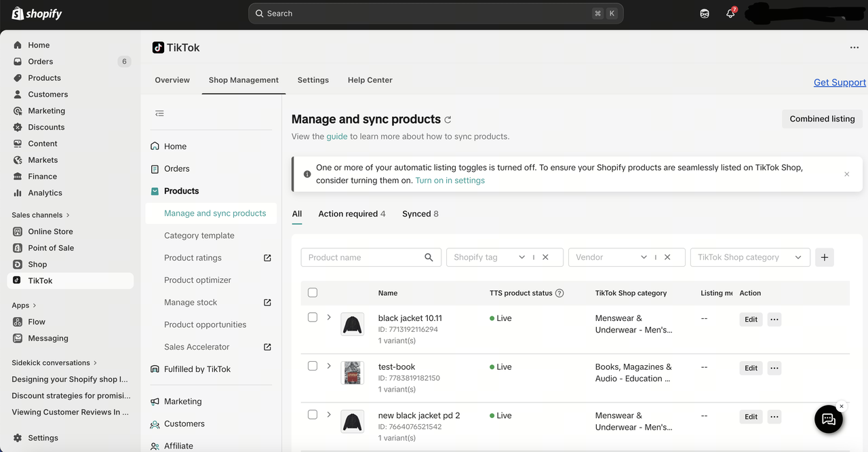Select the test-book row checkbox
This screenshot has height=452, width=868.
pyautogui.click(x=313, y=366)
